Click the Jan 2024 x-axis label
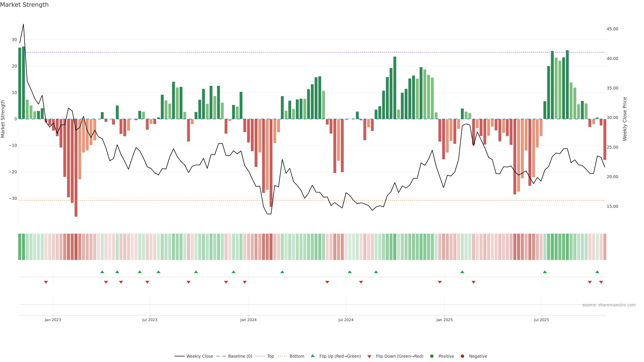This screenshot has width=644, height=362. coord(248,320)
